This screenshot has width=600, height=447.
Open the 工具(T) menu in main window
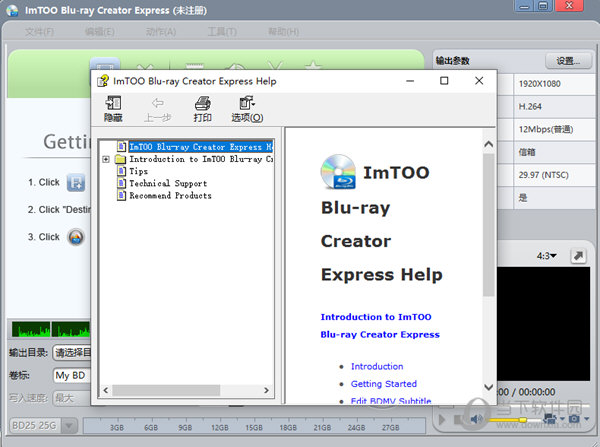coord(222,32)
